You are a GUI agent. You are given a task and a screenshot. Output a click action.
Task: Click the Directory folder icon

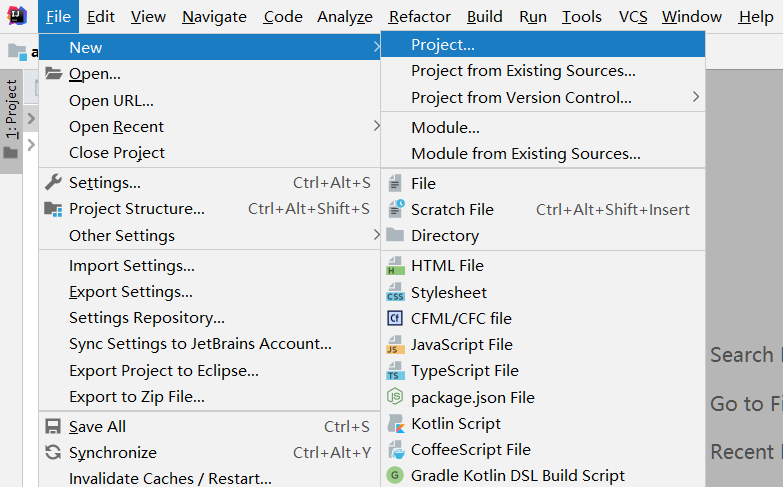click(395, 235)
